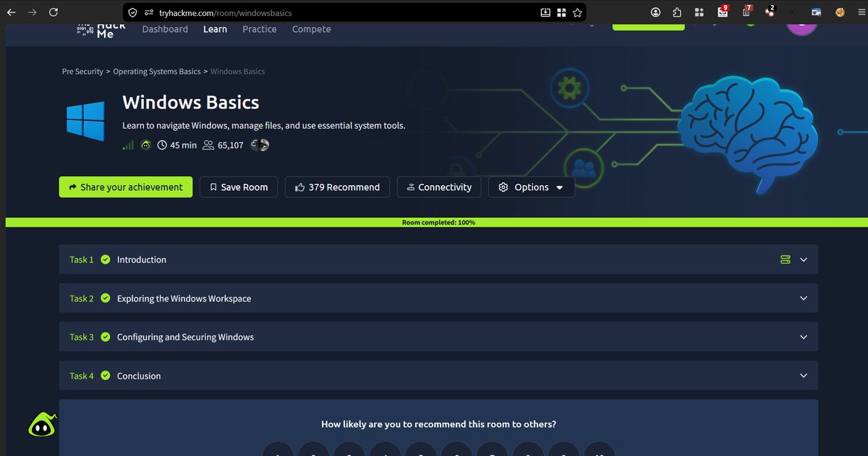Viewport: 868px width, 456px height.
Task: Click the Task 1 label
Action: pos(82,260)
